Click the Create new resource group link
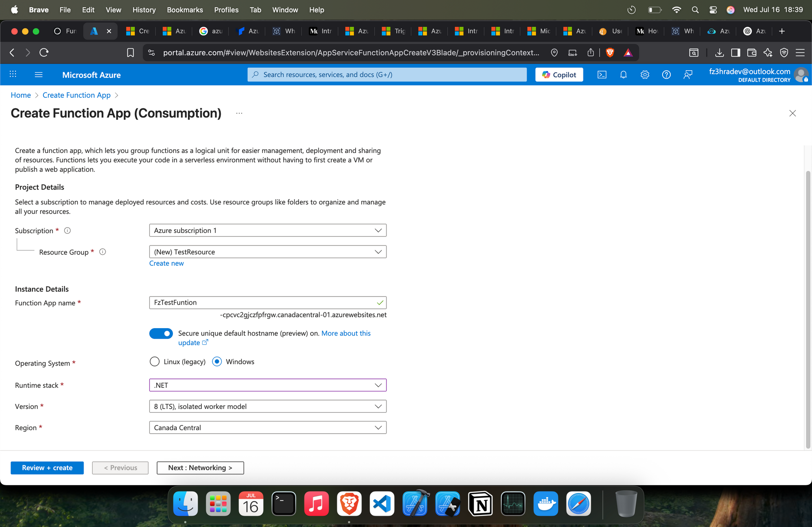Image resolution: width=812 pixels, height=527 pixels. (x=166, y=263)
